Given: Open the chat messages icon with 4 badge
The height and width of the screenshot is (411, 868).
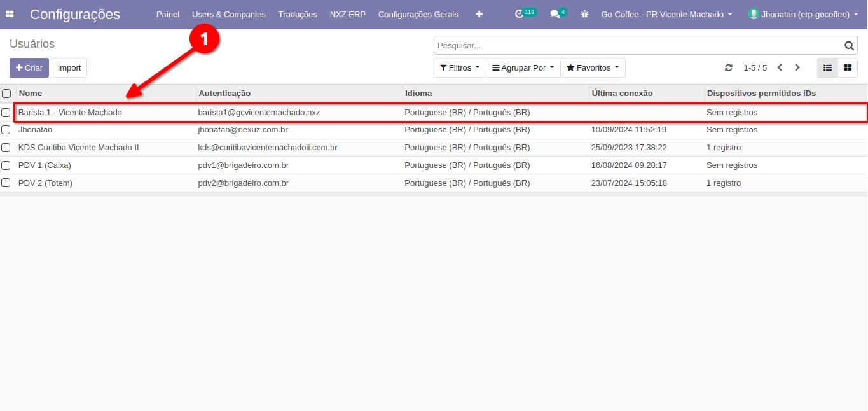Looking at the screenshot, I should 555,14.
